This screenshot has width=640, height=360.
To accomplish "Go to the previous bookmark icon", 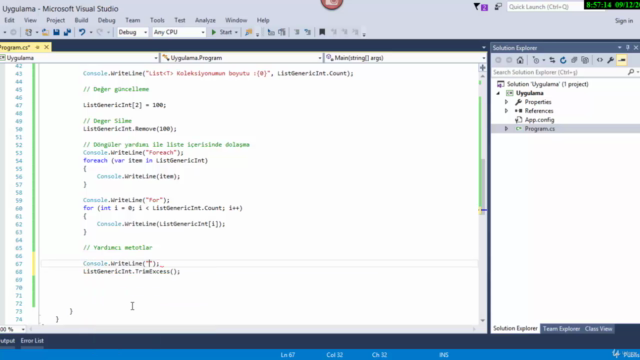I will [x=333, y=32].
